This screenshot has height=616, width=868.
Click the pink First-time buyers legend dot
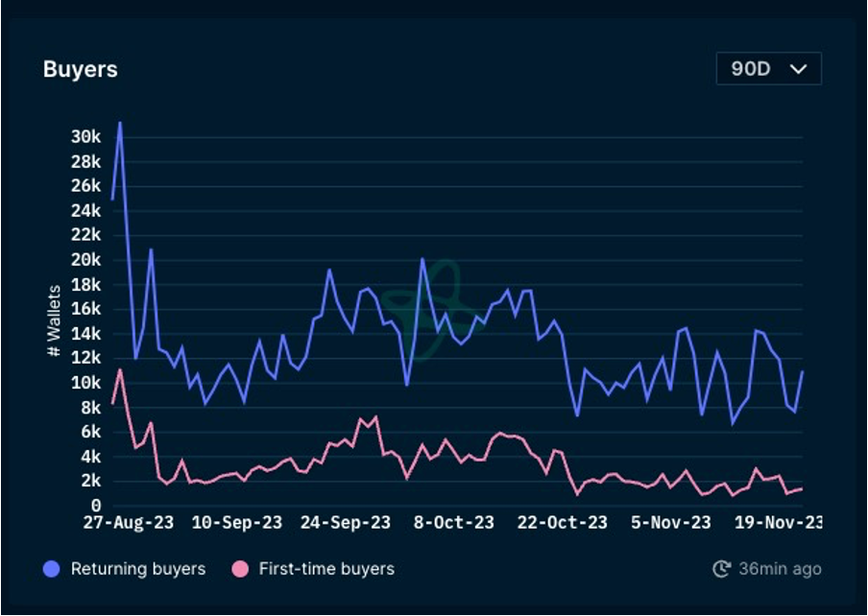(x=240, y=569)
